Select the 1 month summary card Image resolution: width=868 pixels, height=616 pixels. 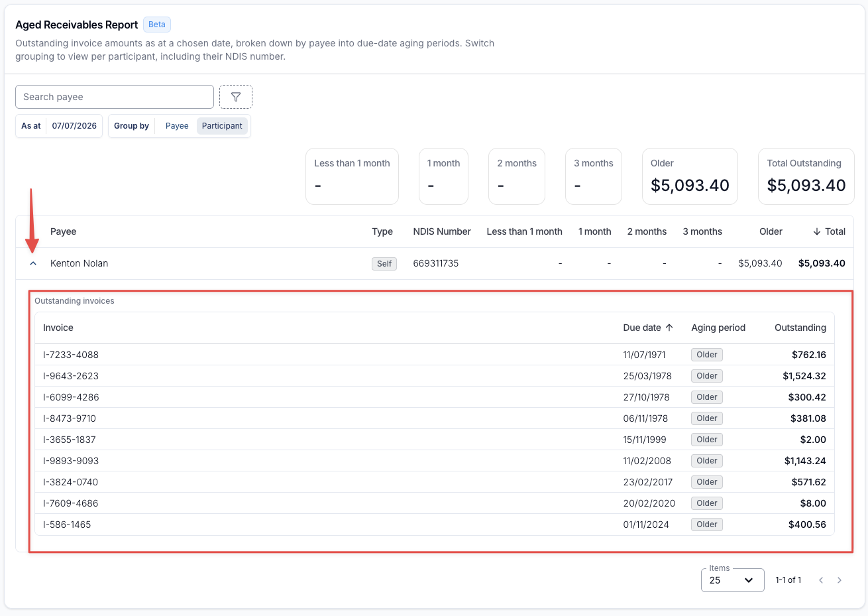pos(443,176)
